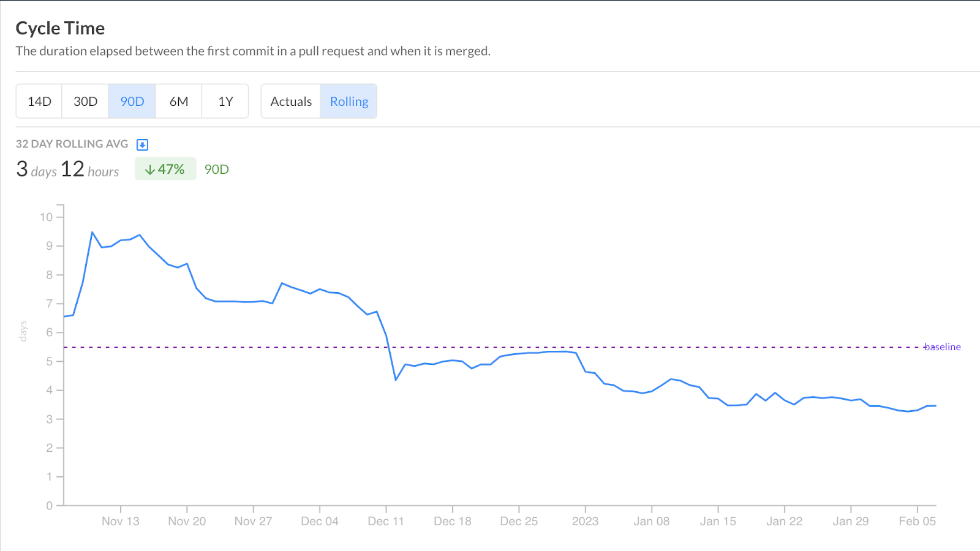Switch to the 30D time range
Screen dimensions: 980x551
[x=85, y=102]
